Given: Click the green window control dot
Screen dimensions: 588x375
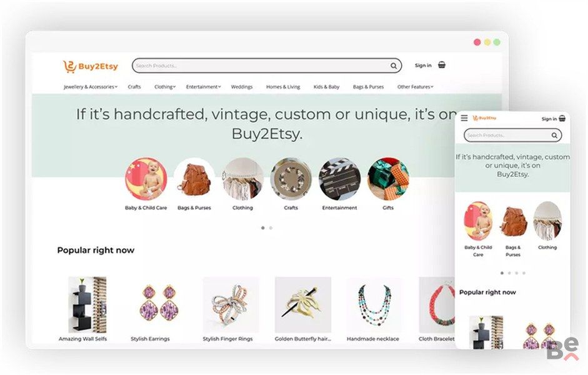Looking at the screenshot, I should coord(497,42).
